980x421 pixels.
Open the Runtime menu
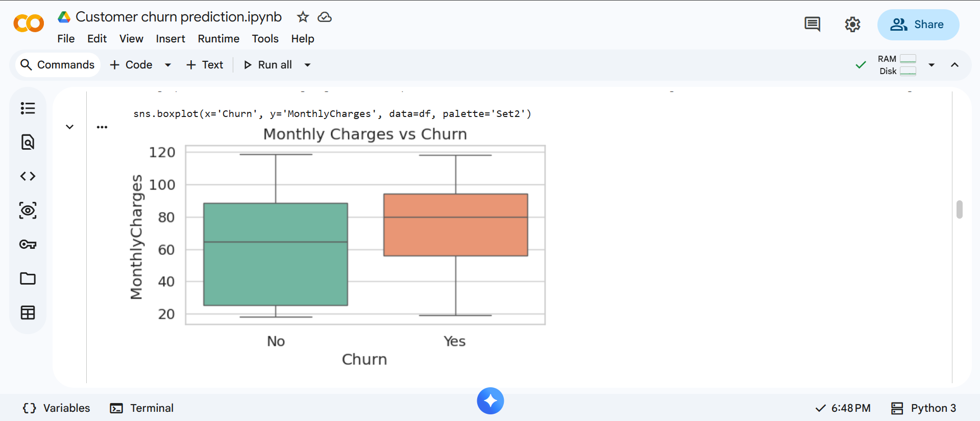(218, 39)
